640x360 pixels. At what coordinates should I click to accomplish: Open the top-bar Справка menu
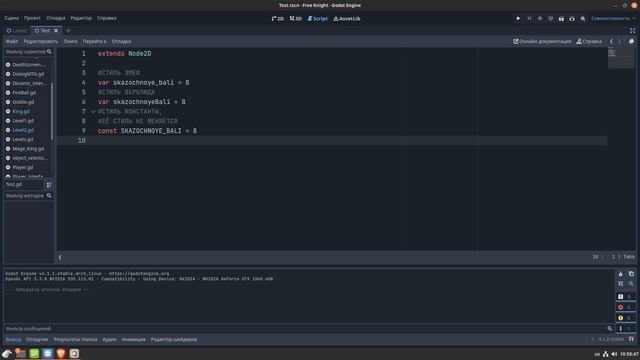click(x=107, y=18)
